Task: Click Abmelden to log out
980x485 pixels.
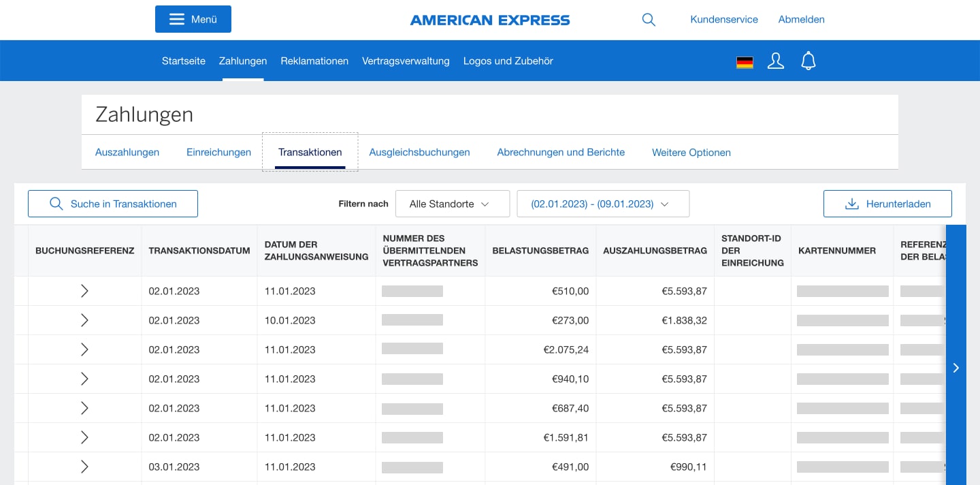Action: (x=801, y=19)
